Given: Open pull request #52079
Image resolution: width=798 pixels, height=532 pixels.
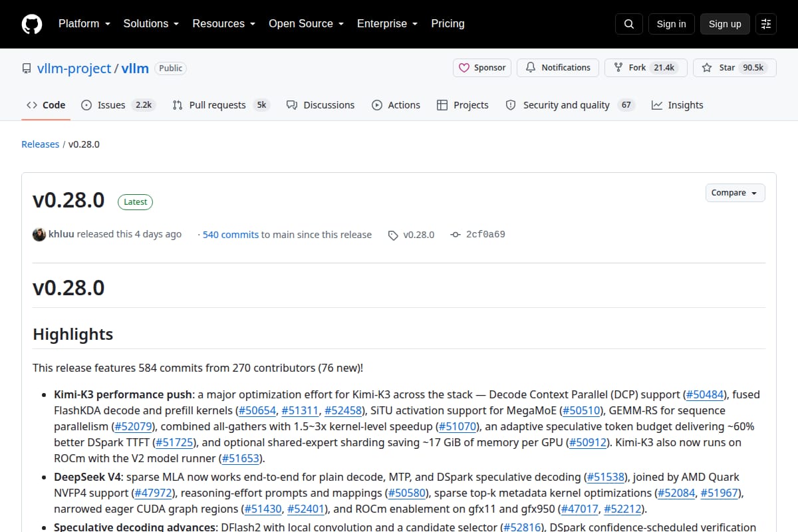Looking at the screenshot, I should (x=133, y=426).
